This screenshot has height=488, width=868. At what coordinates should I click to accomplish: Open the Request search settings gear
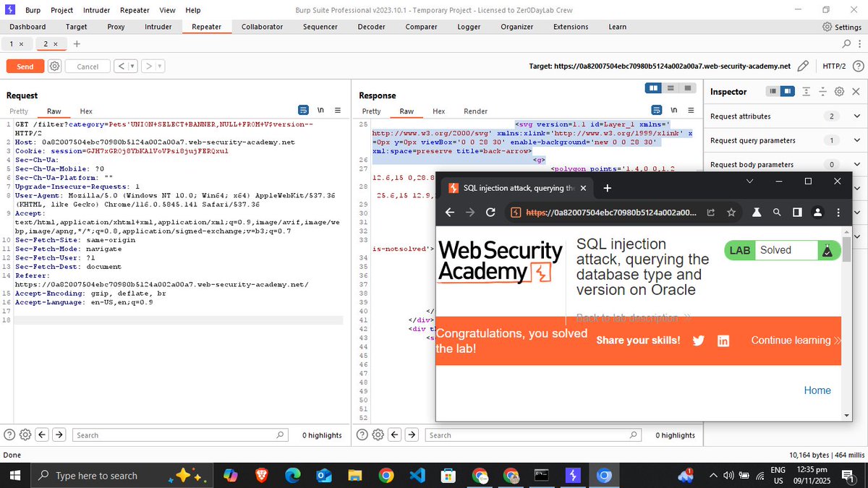[25, 435]
